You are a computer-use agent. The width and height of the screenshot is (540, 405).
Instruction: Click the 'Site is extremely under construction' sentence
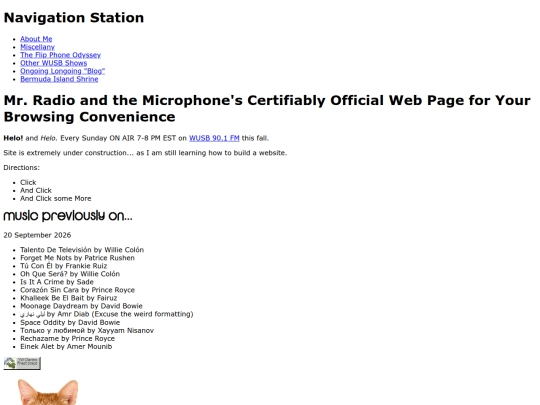[145, 153]
